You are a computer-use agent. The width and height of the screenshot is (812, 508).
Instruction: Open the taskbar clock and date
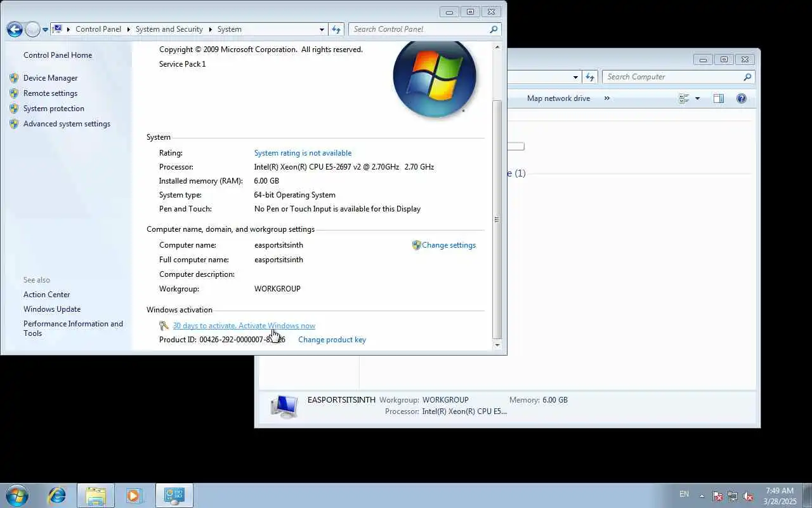(x=780, y=496)
